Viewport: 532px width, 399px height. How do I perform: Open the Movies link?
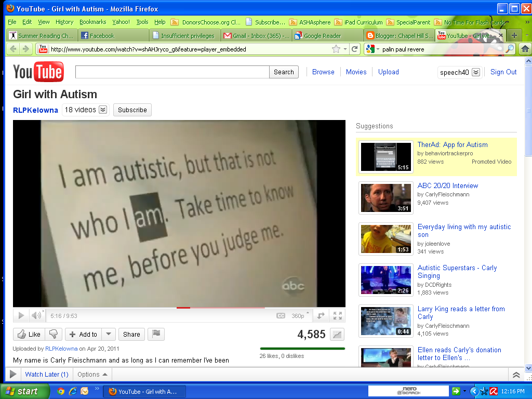coord(356,72)
